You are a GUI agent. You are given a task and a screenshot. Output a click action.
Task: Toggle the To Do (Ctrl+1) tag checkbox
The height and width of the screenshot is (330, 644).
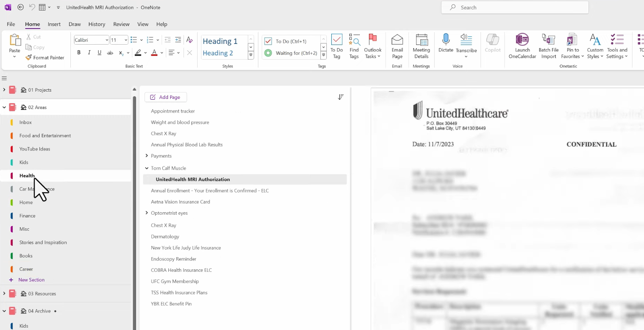pos(268,41)
